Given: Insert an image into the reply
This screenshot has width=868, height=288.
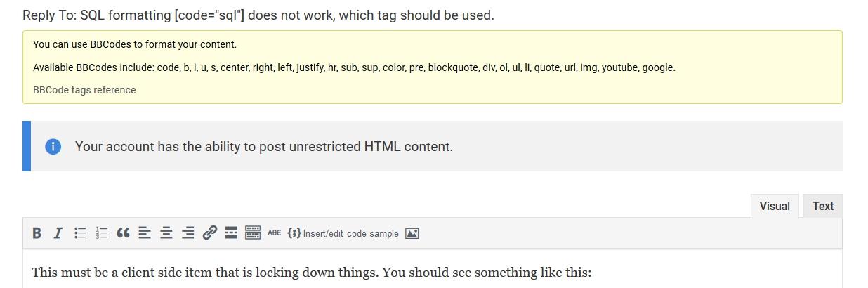Looking at the screenshot, I should coord(412,233).
